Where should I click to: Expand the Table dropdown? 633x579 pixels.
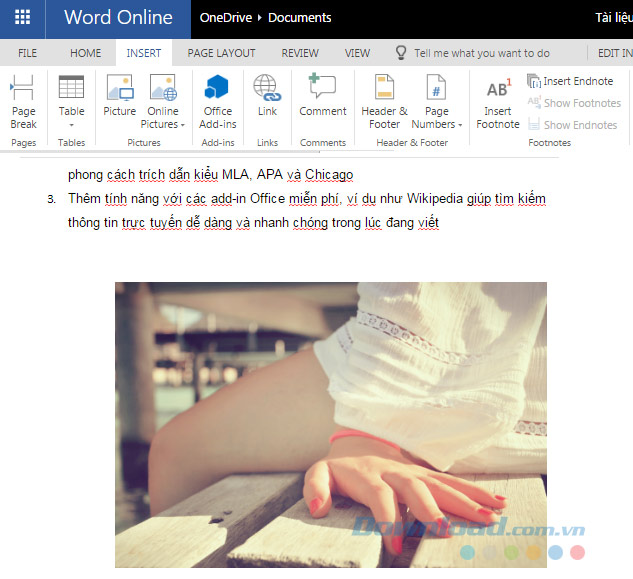(x=71, y=125)
